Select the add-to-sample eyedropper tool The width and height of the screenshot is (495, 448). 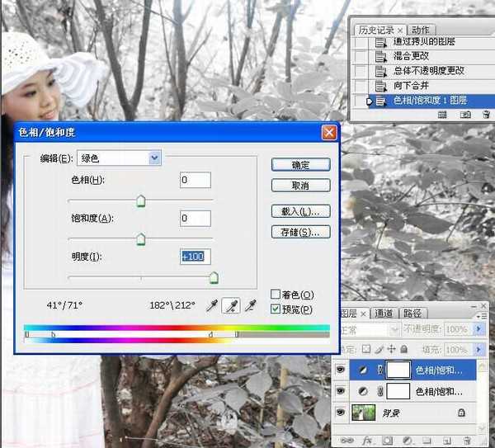233,306
